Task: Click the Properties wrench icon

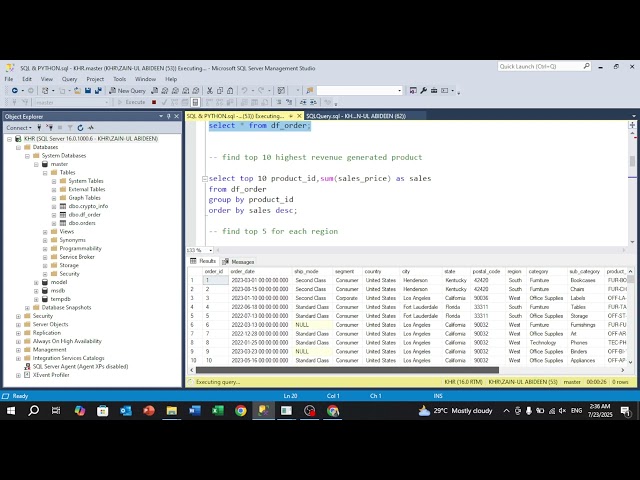Action: point(423,91)
